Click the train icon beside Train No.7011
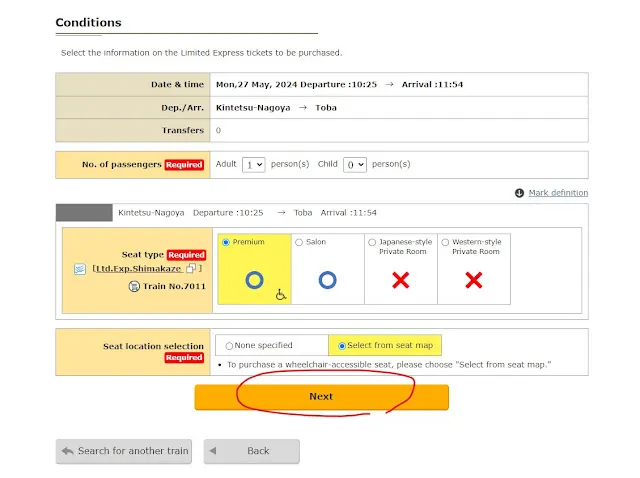This screenshot has height=478, width=640. 134,286
